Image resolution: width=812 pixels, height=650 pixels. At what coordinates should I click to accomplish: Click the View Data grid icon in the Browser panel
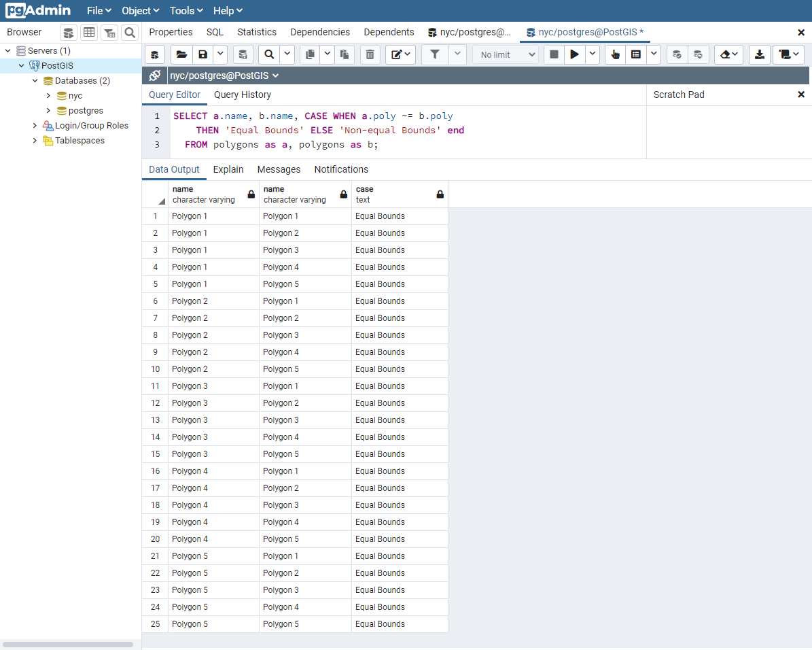(x=89, y=33)
